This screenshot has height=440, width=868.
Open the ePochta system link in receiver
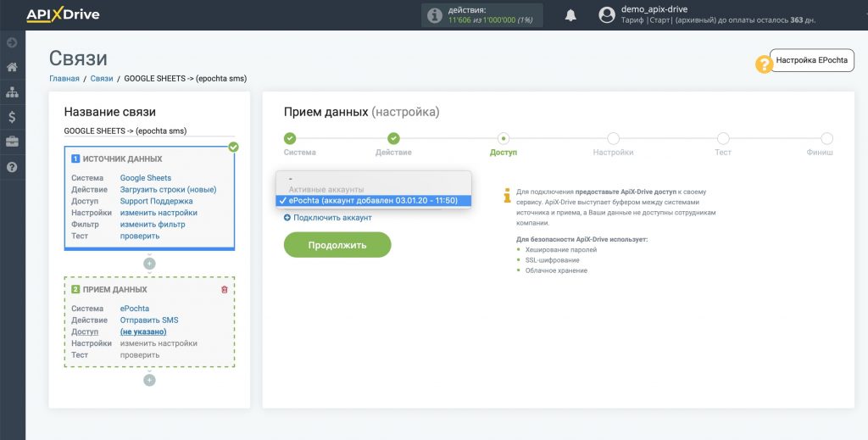tap(135, 309)
